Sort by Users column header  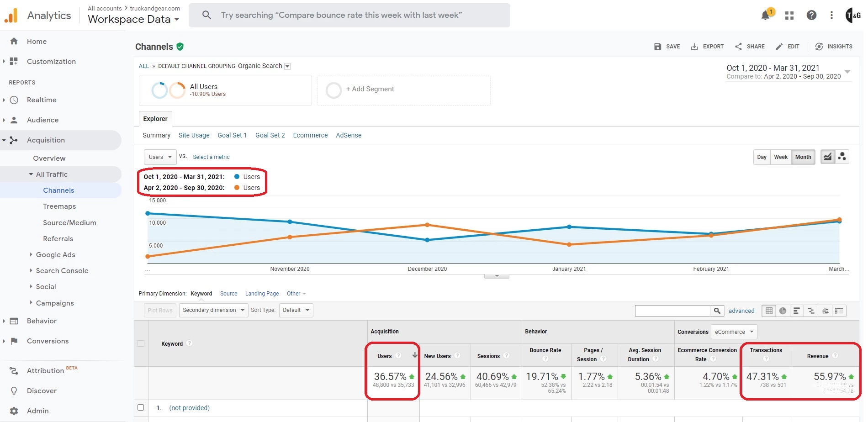pyautogui.click(x=393, y=355)
